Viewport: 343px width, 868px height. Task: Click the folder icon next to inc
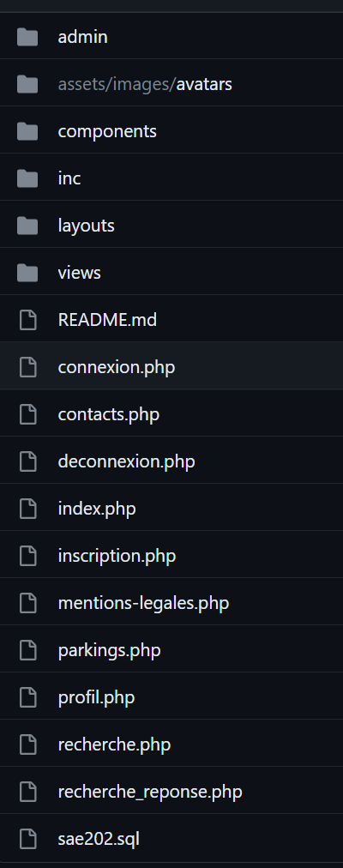point(27,178)
